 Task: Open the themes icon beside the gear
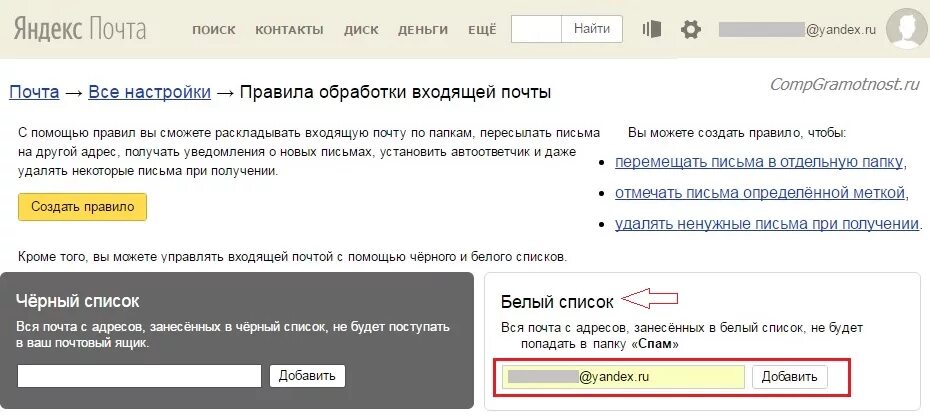click(652, 29)
